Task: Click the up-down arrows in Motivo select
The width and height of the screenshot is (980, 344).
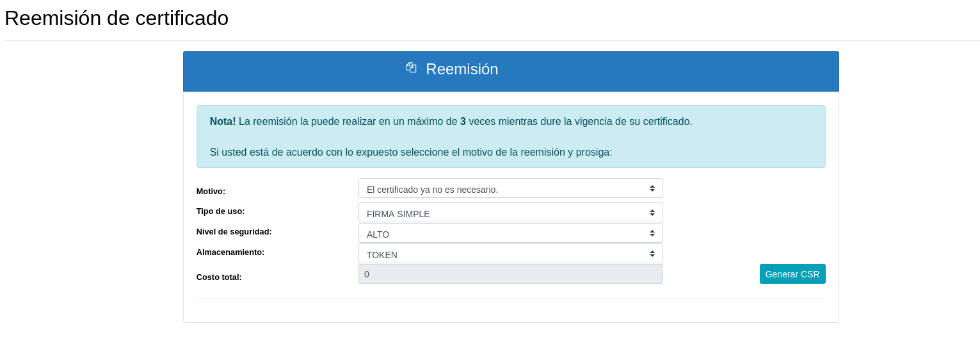Action: click(652, 188)
